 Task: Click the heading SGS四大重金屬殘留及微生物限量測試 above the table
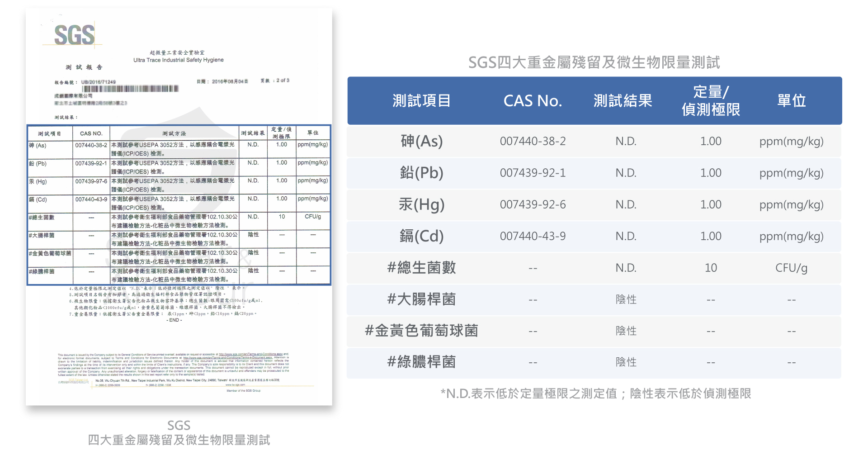pos(594,62)
